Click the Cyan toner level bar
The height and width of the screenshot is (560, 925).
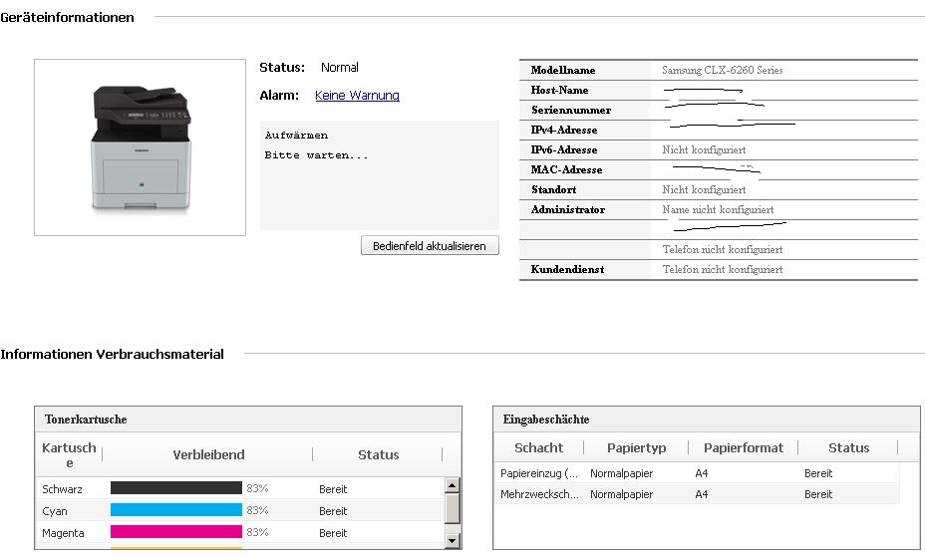pyautogui.click(x=176, y=510)
